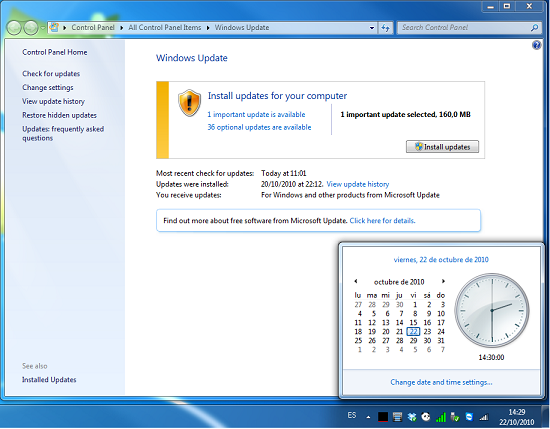Open Control Panel Home link
Viewport: 550px width, 429px height.
click(55, 52)
